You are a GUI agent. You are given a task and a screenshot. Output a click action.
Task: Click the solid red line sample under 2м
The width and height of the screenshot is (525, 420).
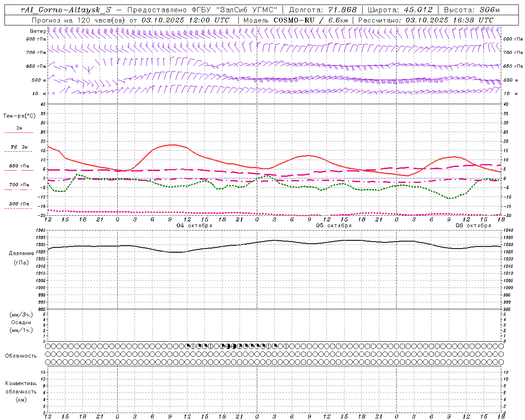tap(19, 133)
